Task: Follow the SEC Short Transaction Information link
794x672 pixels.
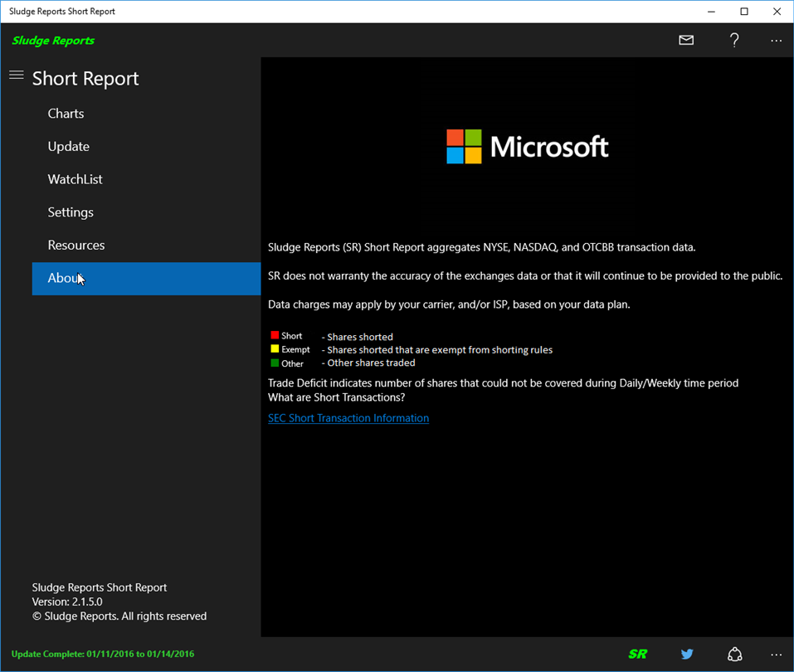Action: click(348, 418)
